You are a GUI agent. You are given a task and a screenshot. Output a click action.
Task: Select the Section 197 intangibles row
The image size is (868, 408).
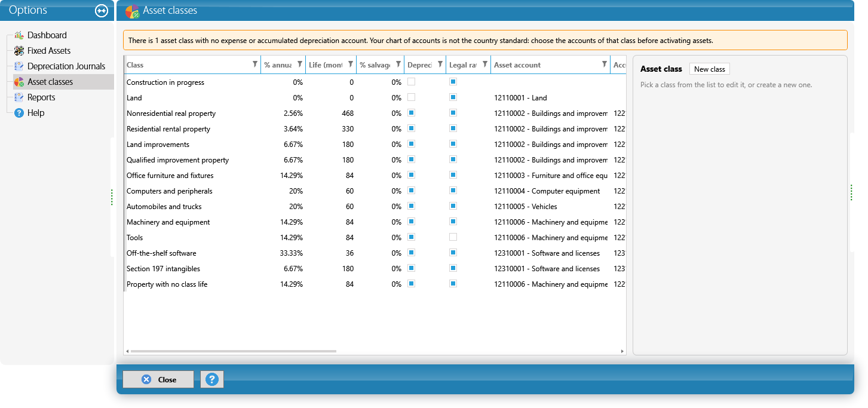click(x=375, y=268)
